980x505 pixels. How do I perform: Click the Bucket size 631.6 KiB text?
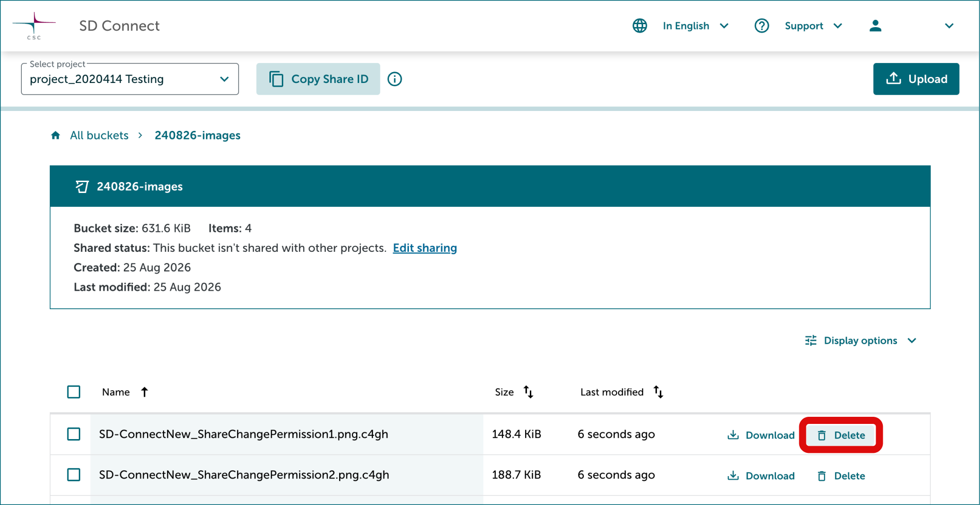(x=132, y=229)
